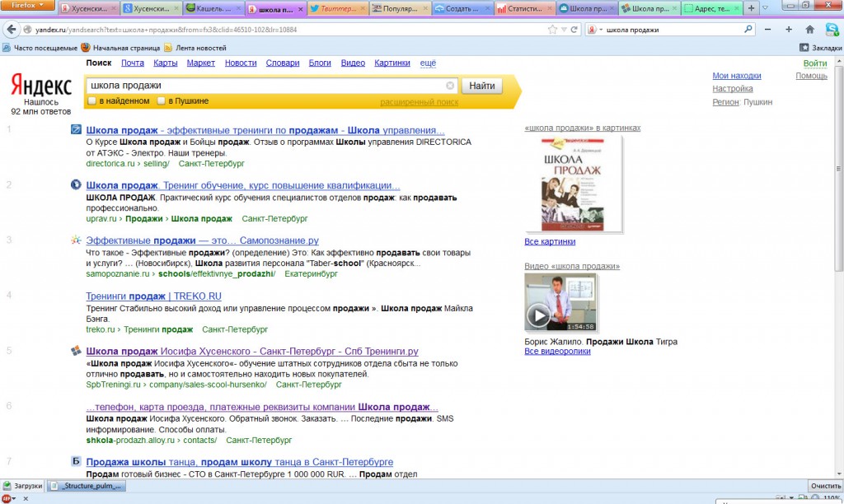
Task: Toggle the 'в найденном' checkbox
Action: pos(92,100)
